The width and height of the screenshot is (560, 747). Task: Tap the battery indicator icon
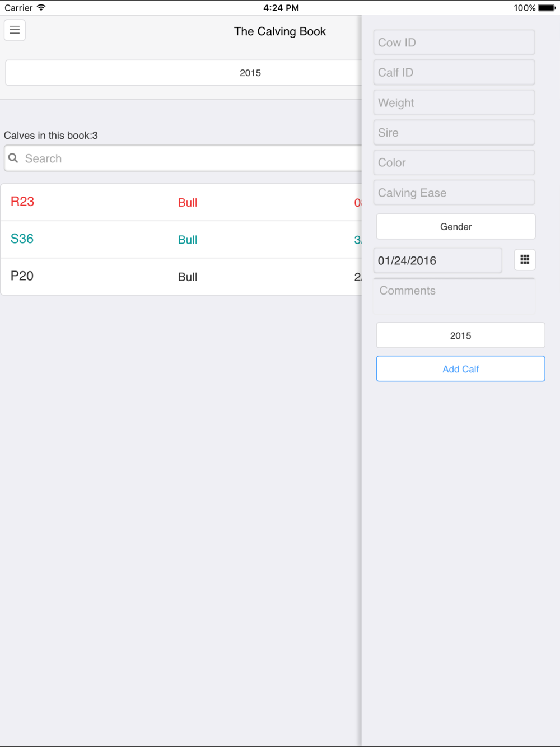(547, 8)
